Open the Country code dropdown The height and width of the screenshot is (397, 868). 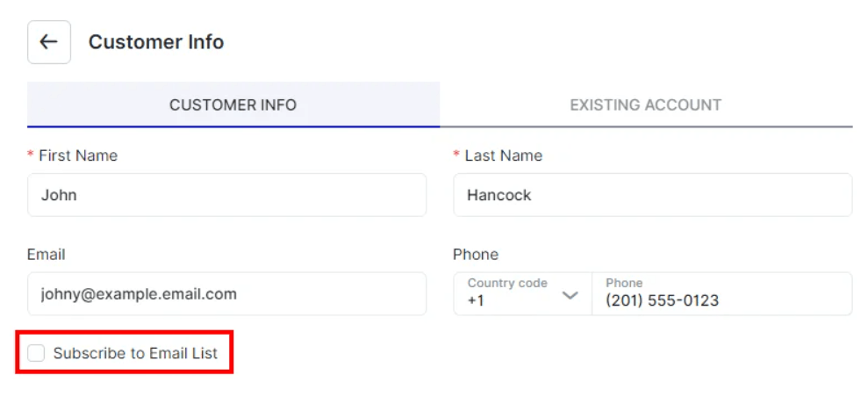522,294
